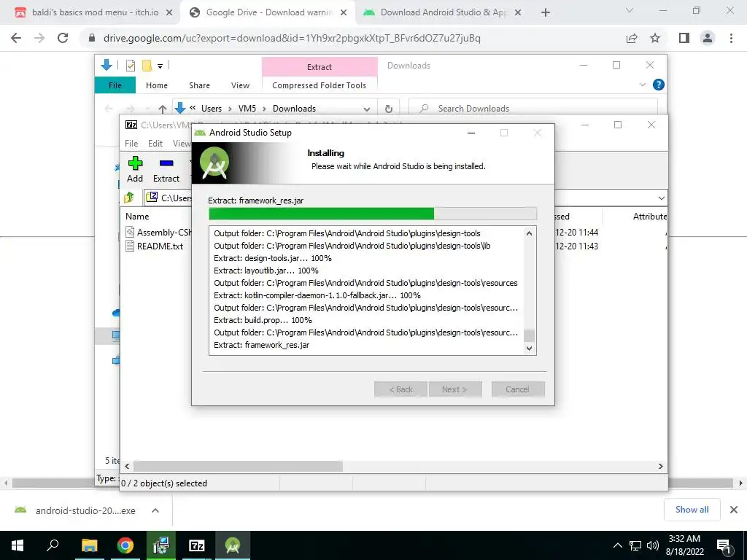Reload the Google Drive page
This screenshot has height=560, width=747.
coord(63,38)
